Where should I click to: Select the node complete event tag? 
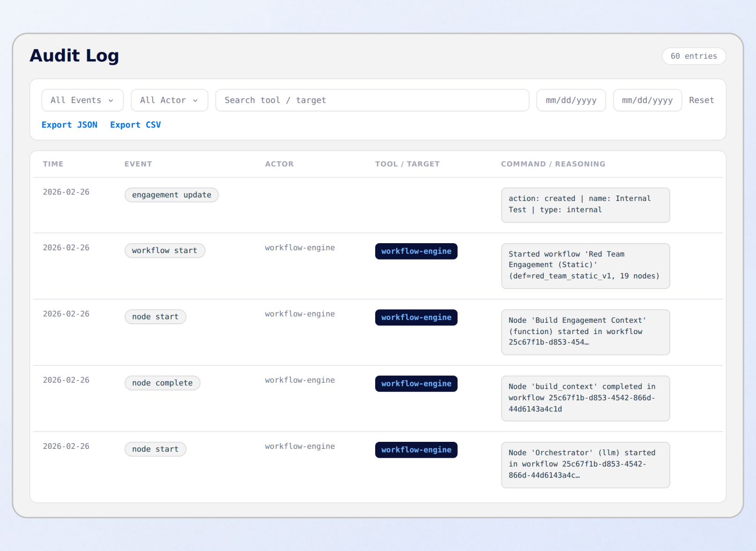click(x=163, y=383)
